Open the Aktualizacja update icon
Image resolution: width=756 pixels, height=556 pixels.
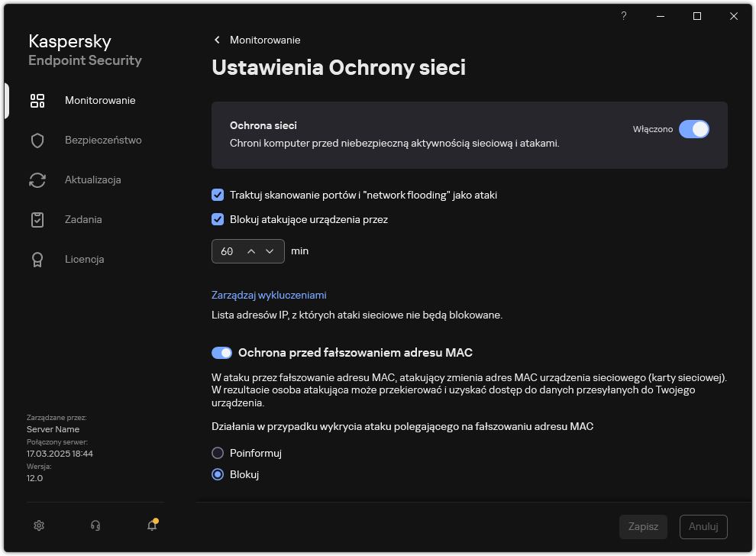coord(37,179)
